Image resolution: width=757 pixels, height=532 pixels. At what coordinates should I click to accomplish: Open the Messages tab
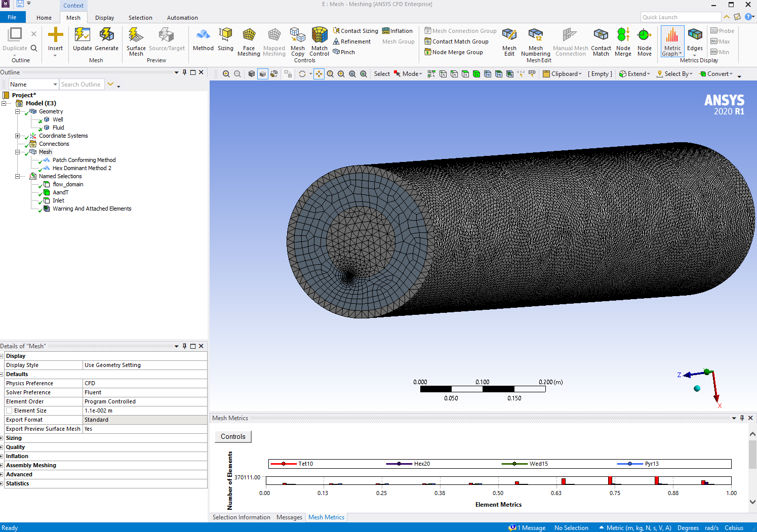[289, 517]
